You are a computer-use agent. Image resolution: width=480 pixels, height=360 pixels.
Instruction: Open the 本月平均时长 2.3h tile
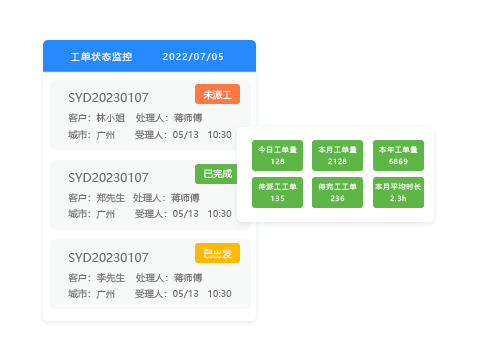point(398,192)
